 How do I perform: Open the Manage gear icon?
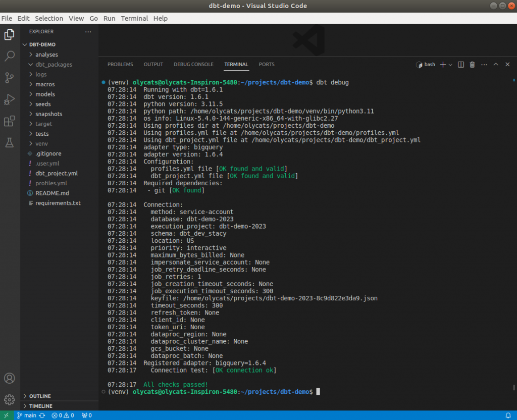click(x=9, y=400)
